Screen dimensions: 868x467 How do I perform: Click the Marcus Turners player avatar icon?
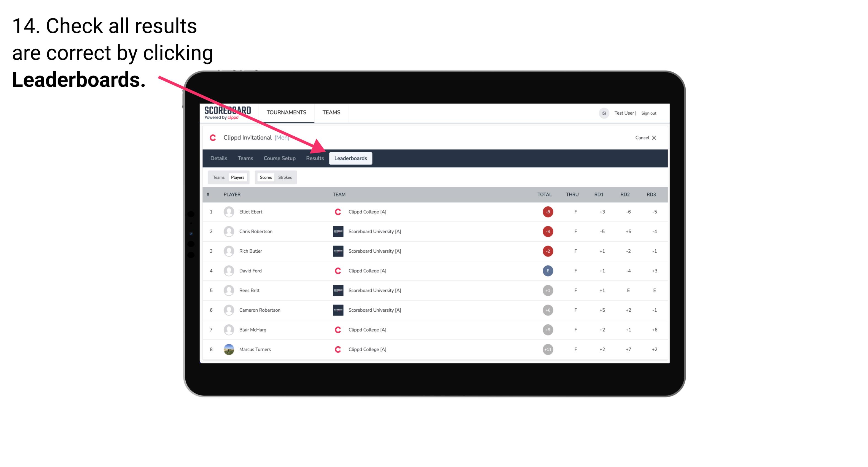[228, 349]
